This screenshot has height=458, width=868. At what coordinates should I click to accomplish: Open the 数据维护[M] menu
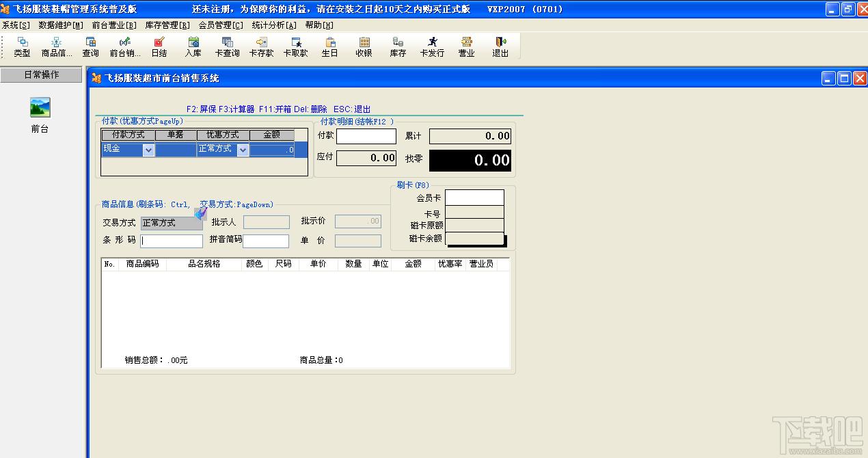pyautogui.click(x=61, y=25)
